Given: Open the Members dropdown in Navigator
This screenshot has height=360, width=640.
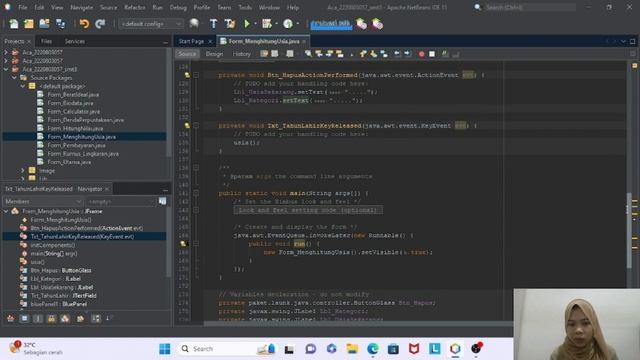Looking at the screenshot, I should pyautogui.click(x=43, y=201).
